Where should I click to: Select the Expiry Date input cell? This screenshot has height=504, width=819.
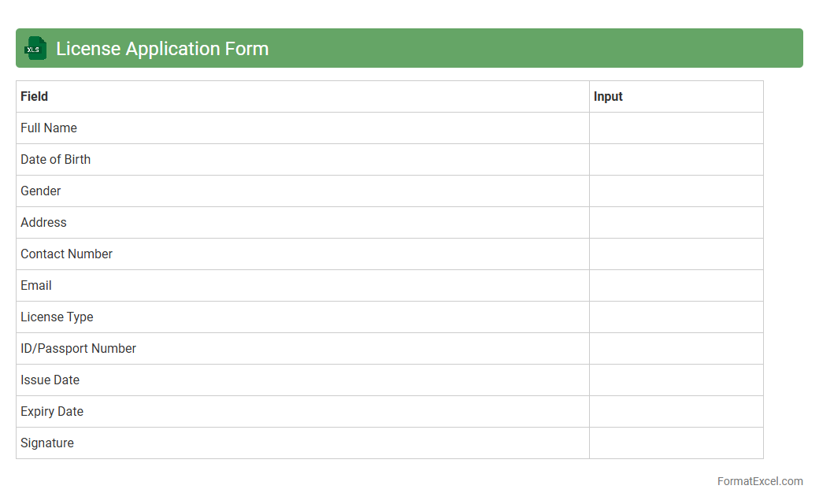[676, 412]
